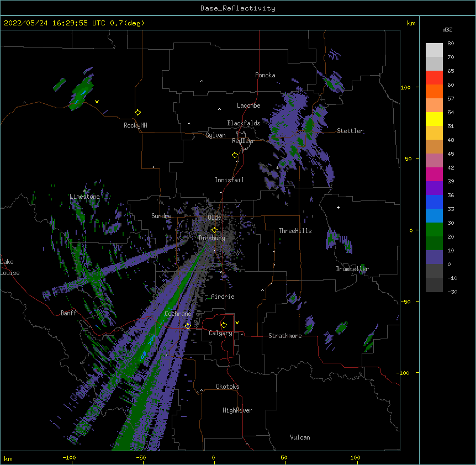Screen dimensions: 476x465
Task: Click the white caret marker below Innisfail
Action: pyautogui.click(x=221, y=192)
